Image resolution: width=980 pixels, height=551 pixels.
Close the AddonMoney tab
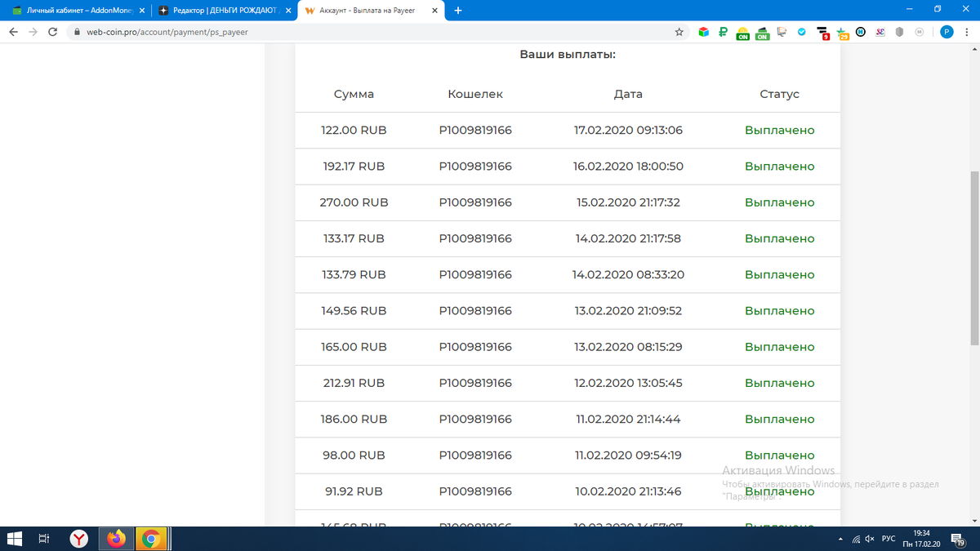coord(140,11)
